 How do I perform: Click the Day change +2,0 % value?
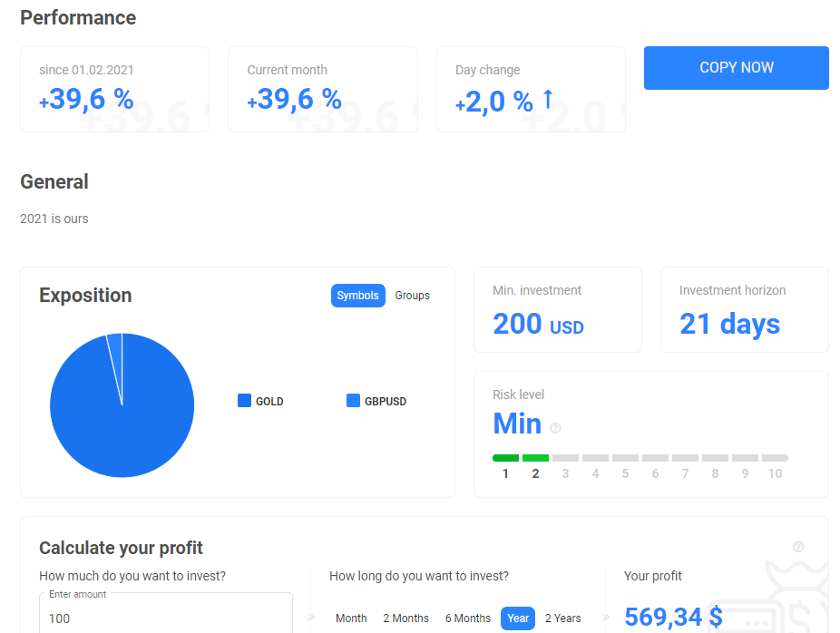point(493,102)
